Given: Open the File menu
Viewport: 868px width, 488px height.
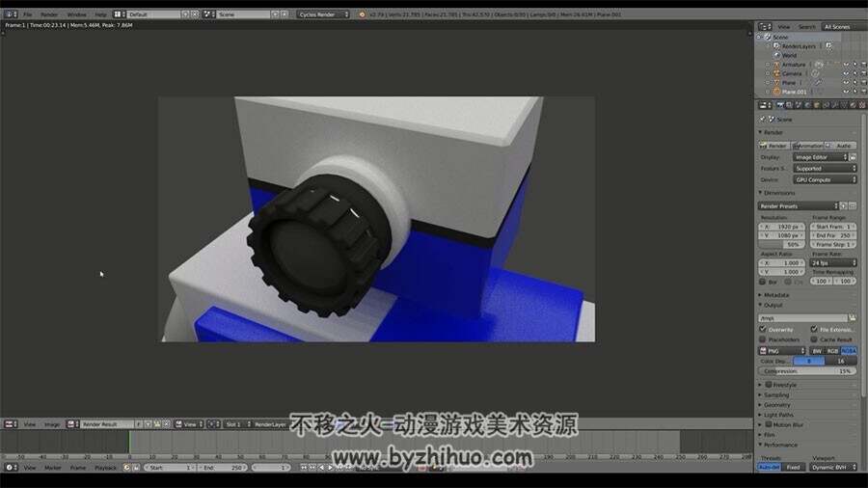Looking at the screenshot, I should (x=27, y=14).
